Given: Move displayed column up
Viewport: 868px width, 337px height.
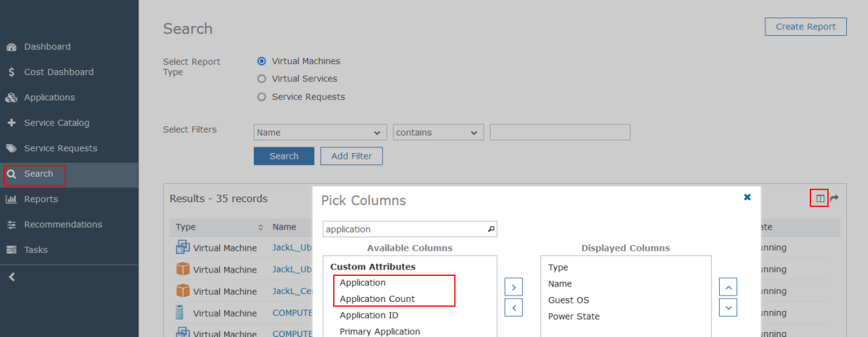Looking at the screenshot, I should [728, 286].
